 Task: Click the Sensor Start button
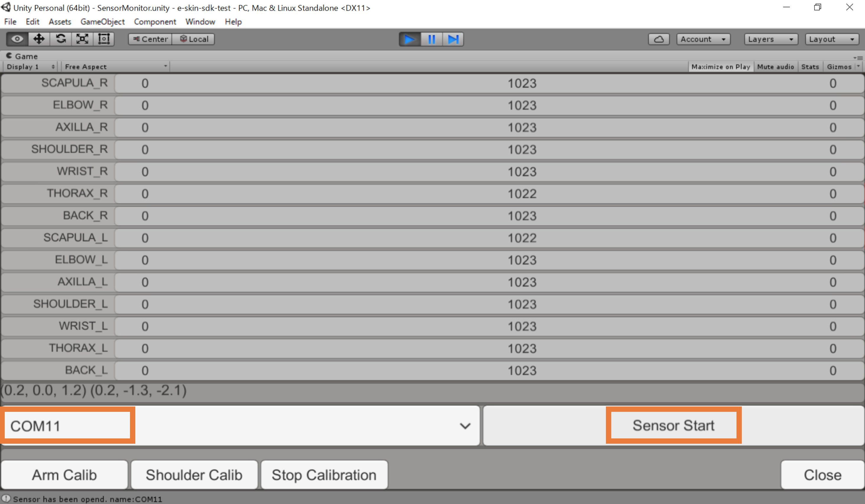674,426
